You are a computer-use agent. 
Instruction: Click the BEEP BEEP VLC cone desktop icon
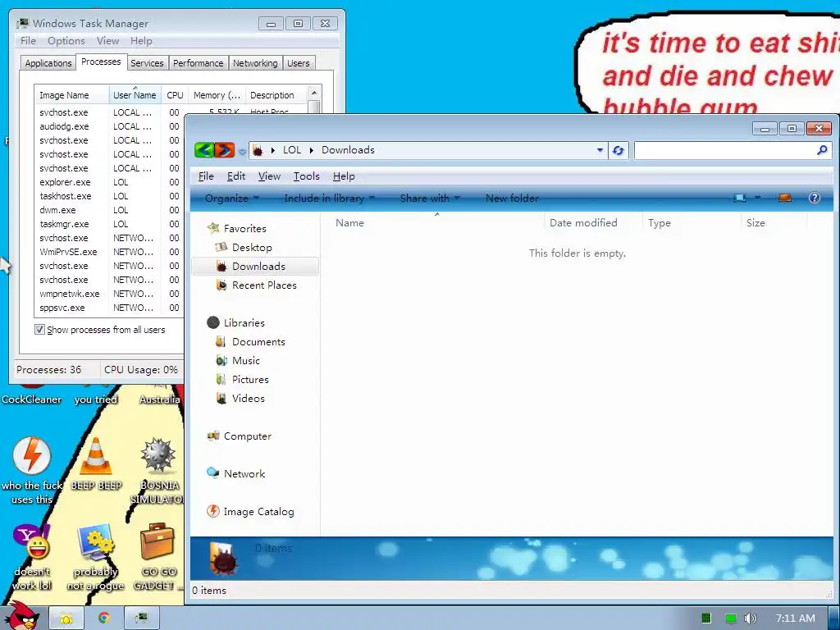click(x=96, y=457)
